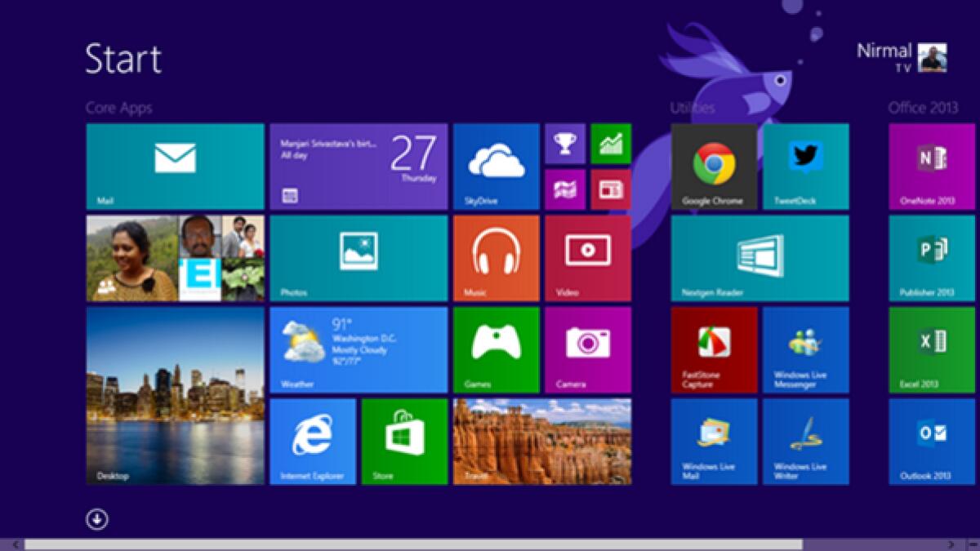Open the Travel app thumbnail
Screen dimensions: 980x551
click(541, 442)
